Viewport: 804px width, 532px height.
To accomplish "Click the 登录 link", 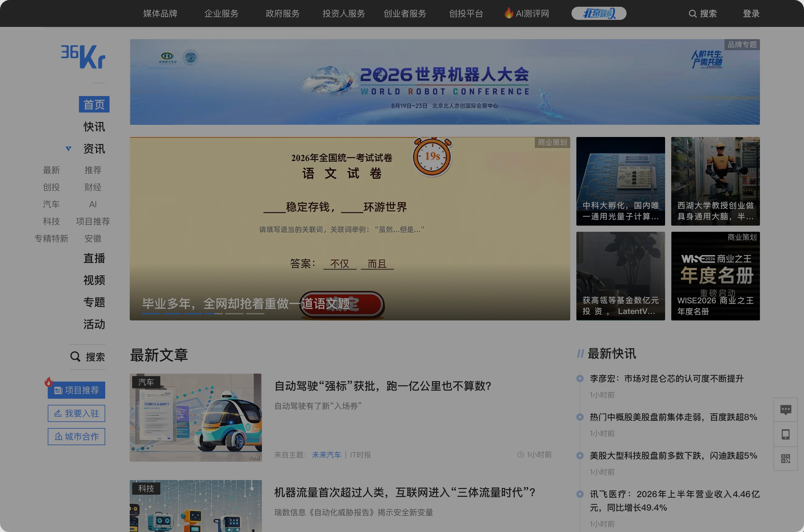I will tap(751, 13).
